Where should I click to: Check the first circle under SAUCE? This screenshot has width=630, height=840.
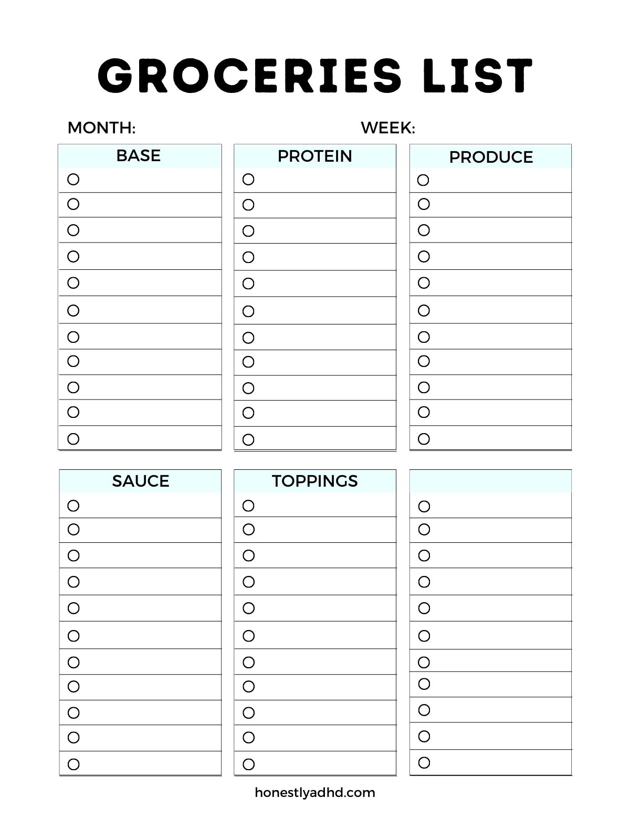(73, 506)
